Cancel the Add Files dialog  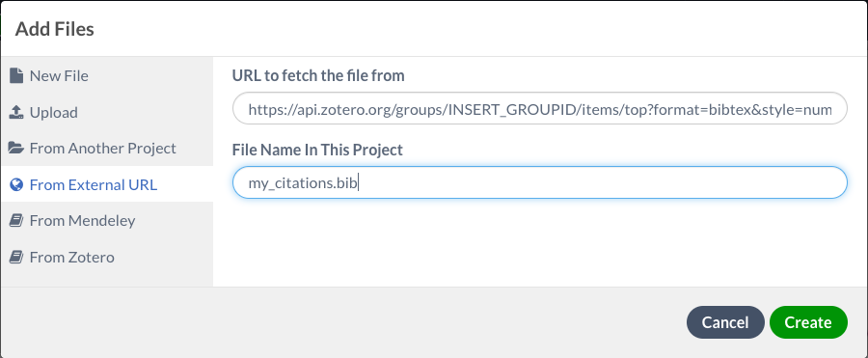(725, 322)
